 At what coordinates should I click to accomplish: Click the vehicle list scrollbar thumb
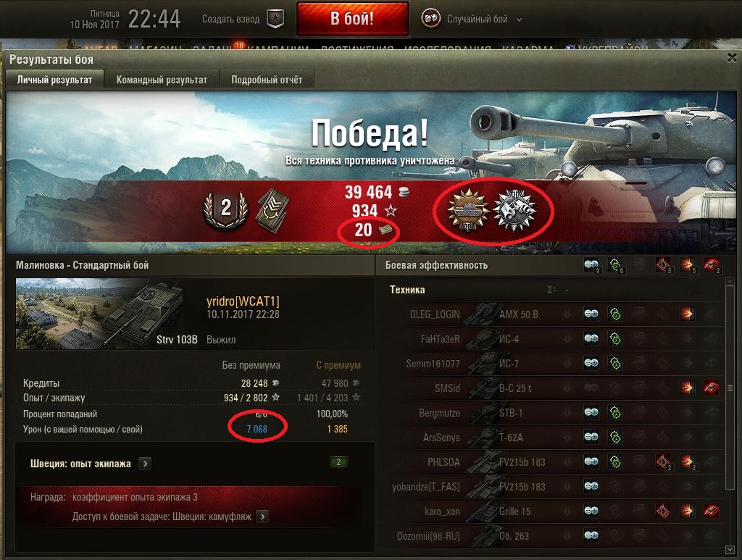730,388
